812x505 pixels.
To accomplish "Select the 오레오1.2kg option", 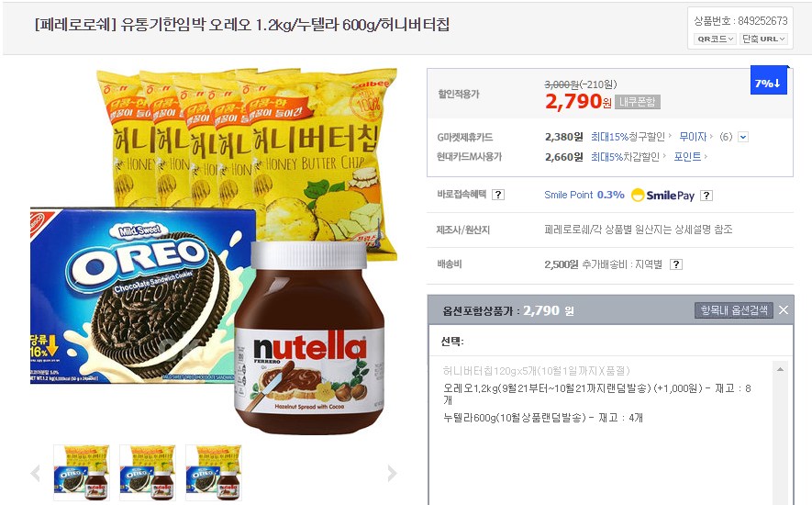I will click(x=597, y=394).
